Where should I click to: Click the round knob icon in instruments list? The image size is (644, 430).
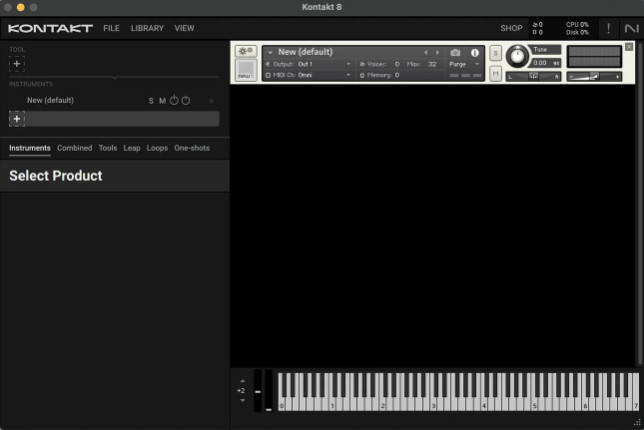click(186, 101)
